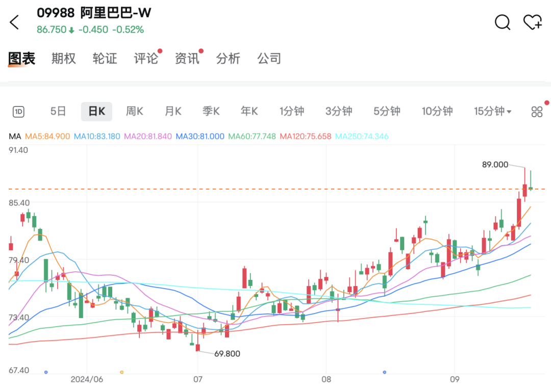
Task: Click the 07 date axis label
Action: [x=198, y=379]
